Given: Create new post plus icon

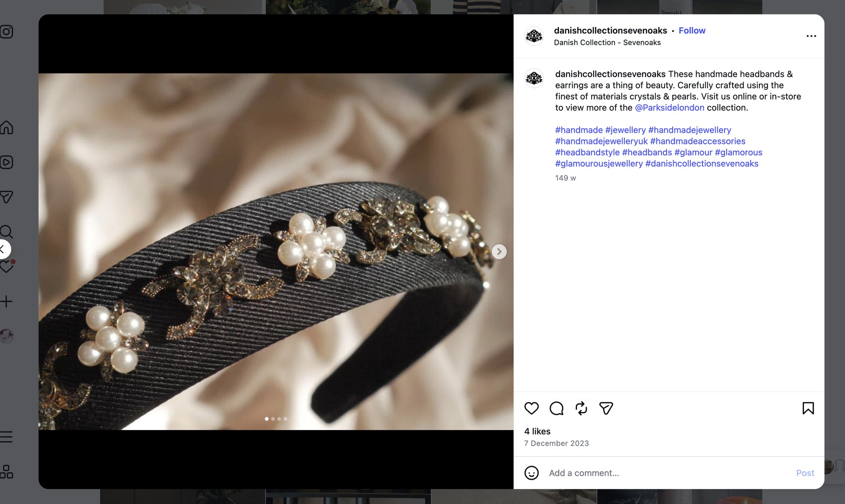Looking at the screenshot, I should click(6, 301).
